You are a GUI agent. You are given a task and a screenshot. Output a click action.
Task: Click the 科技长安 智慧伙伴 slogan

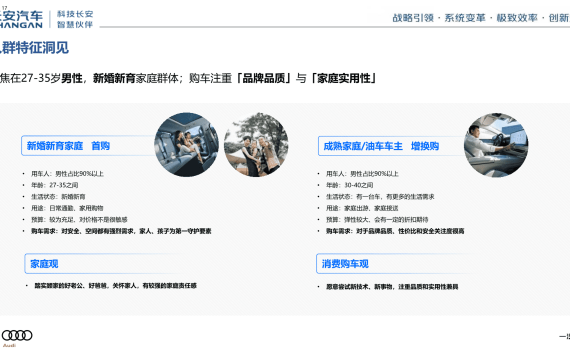tap(75, 19)
